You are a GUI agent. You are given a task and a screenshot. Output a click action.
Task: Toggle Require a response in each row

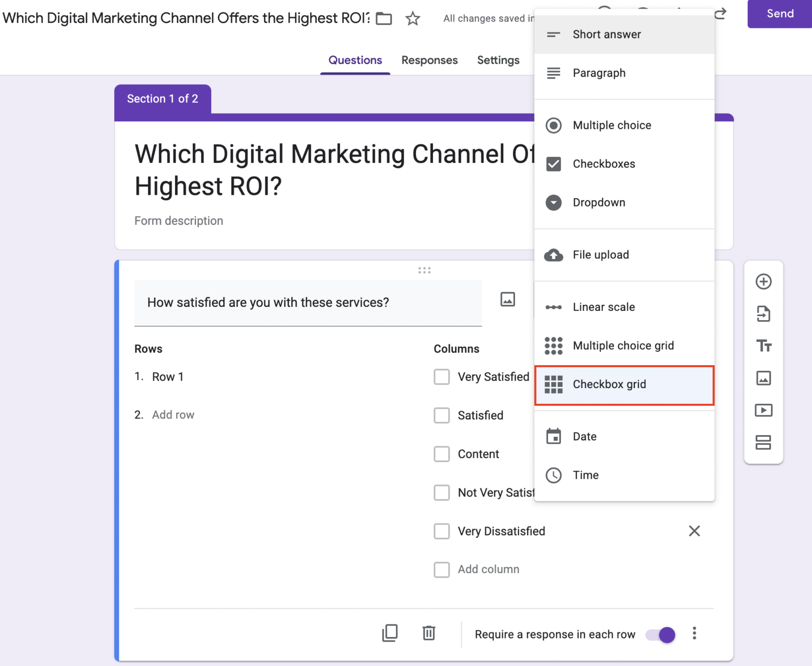pos(661,635)
